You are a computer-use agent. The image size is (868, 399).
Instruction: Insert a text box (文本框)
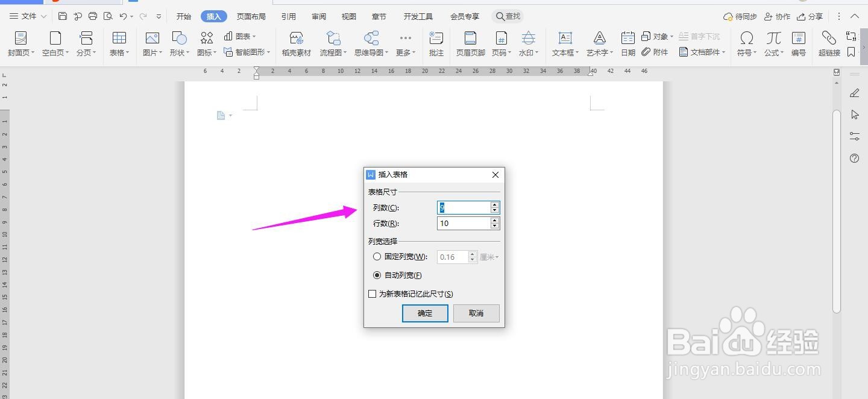point(565,45)
